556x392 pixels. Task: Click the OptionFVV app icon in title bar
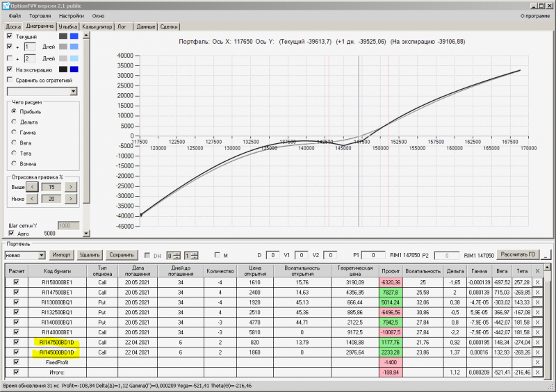(x=6, y=6)
